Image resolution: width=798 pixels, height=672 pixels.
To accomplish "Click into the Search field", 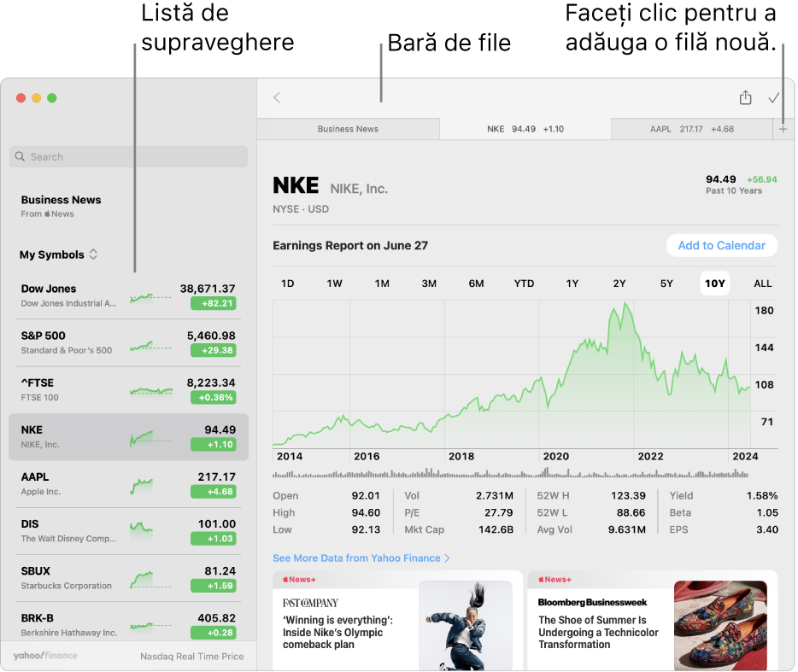I will [128, 156].
